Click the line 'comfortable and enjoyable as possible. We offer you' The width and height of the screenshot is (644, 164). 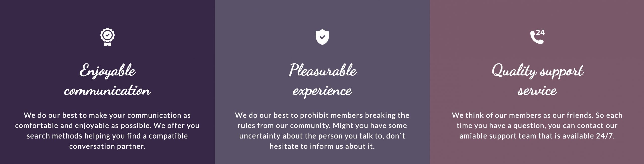[107, 126]
